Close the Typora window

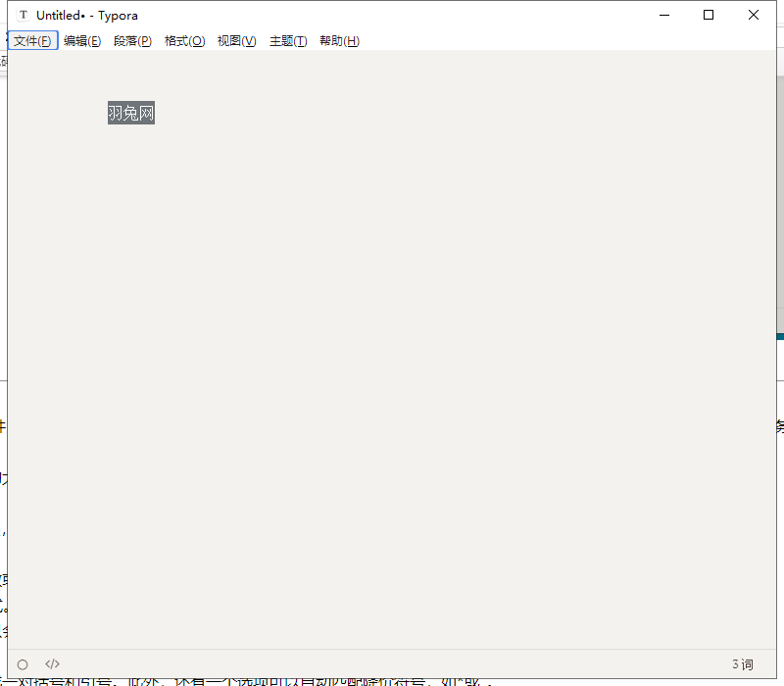pos(754,15)
